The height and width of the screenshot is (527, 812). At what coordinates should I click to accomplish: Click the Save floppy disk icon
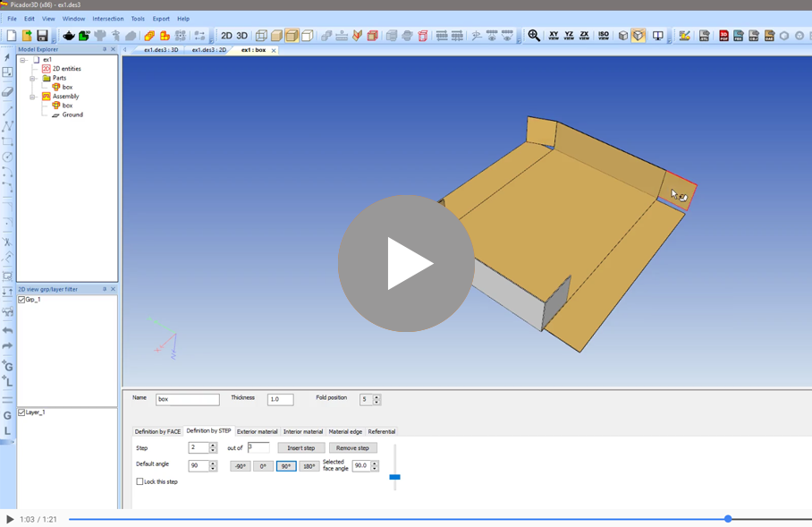pos(42,35)
